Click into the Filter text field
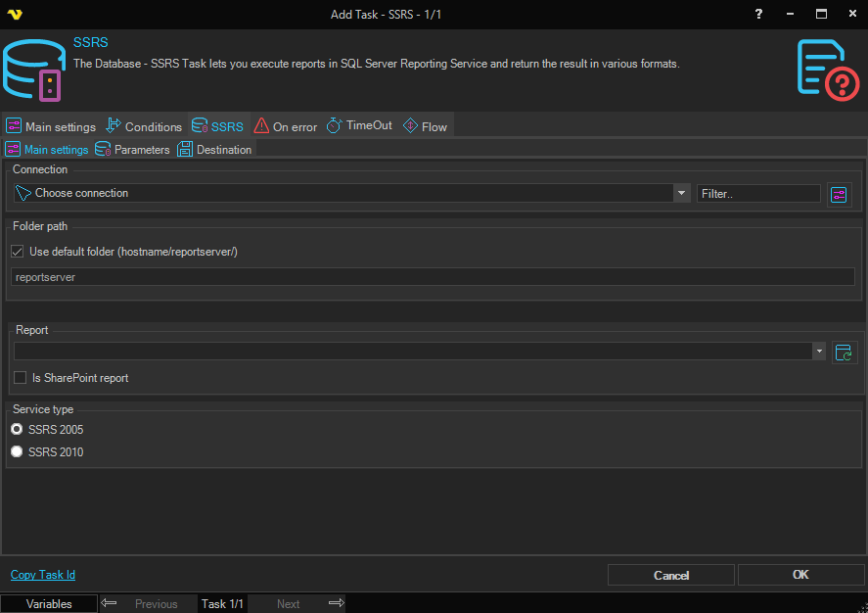Viewport: 868px width, 613px height. point(758,194)
